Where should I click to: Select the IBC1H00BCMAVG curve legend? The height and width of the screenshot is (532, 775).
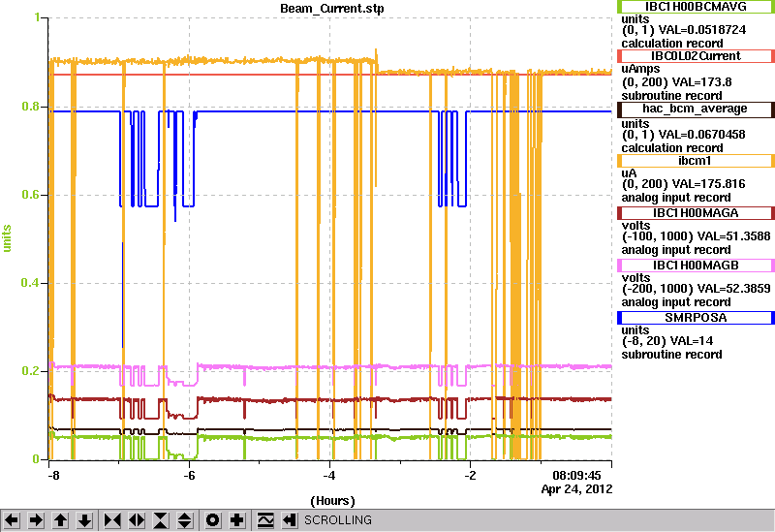coord(696,7)
